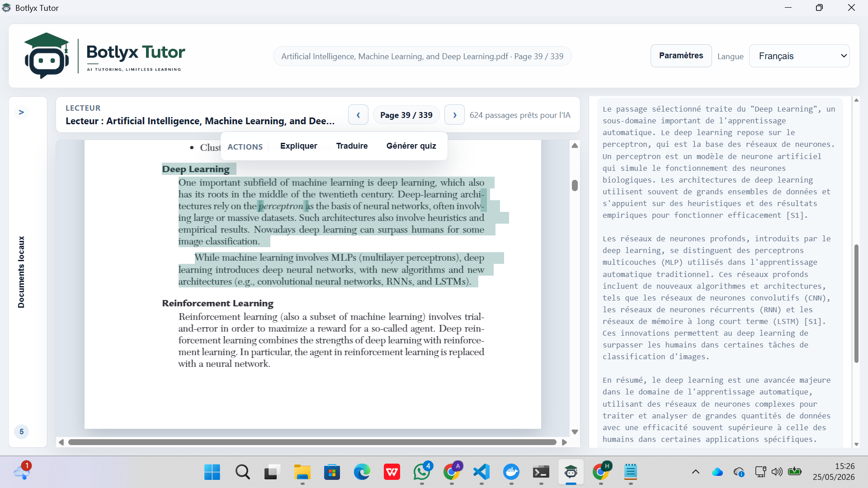Click the OneDrive cloud tray icon
This screenshot has width=868, height=488.
pos(717,472)
